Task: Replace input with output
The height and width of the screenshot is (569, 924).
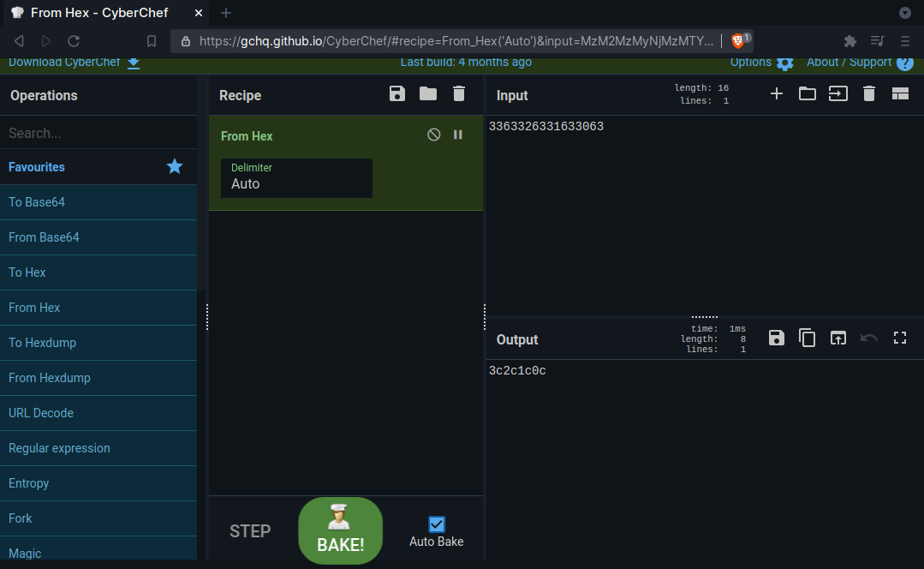Action: [838, 338]
